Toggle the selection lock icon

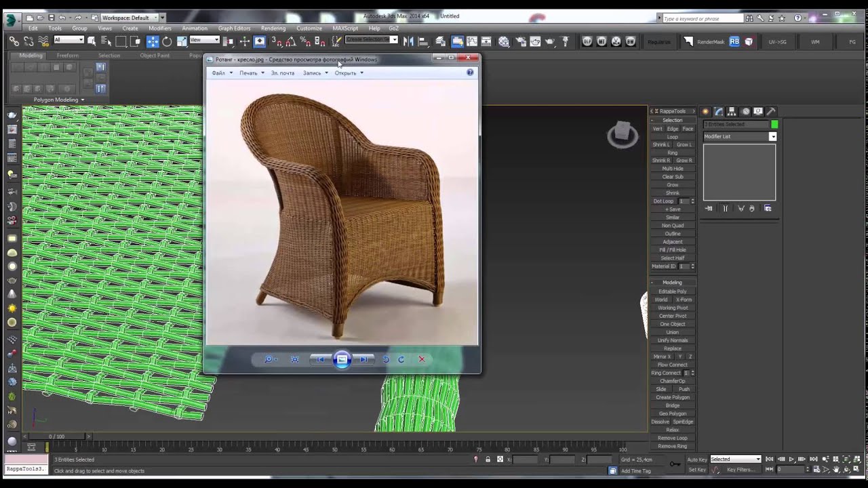click(x=488, y=460)
